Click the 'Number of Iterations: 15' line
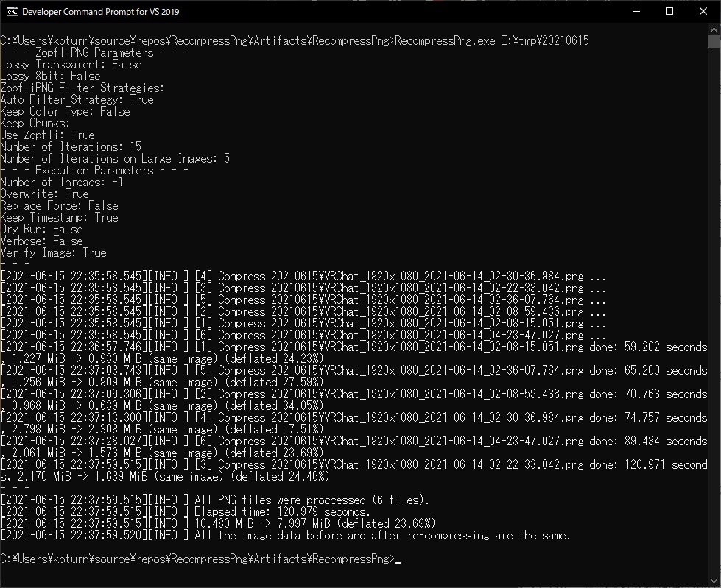721x588 pixels. tap(71, 146)
